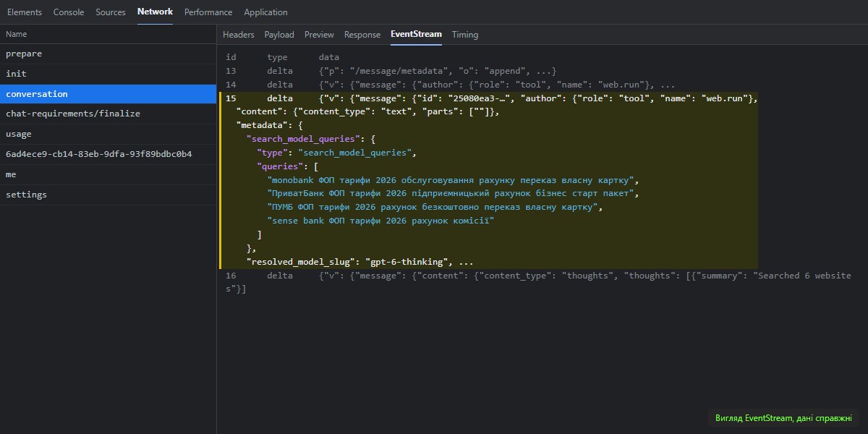Open the Response tab
The image size is (868, 434).
[362, 35]
